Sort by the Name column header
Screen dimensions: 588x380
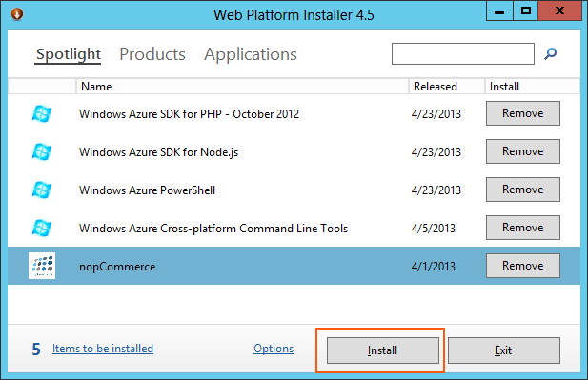pos(242,87)
